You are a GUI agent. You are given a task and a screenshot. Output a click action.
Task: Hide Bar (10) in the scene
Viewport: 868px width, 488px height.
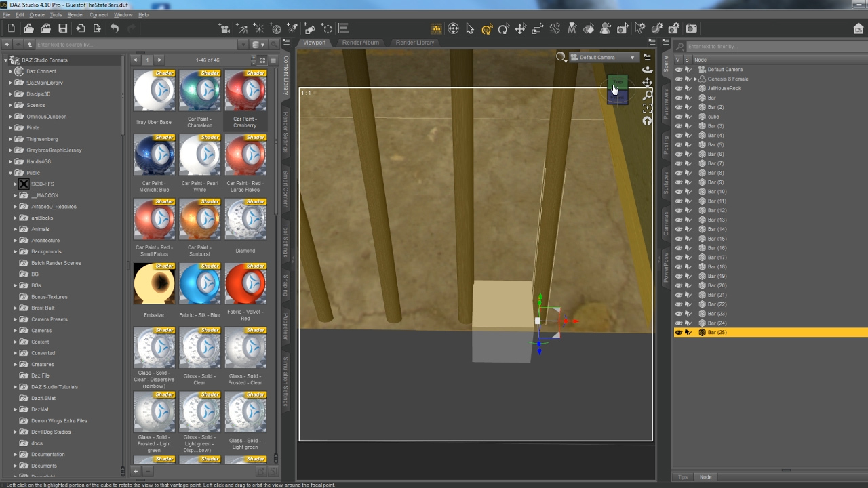point(678,192)
